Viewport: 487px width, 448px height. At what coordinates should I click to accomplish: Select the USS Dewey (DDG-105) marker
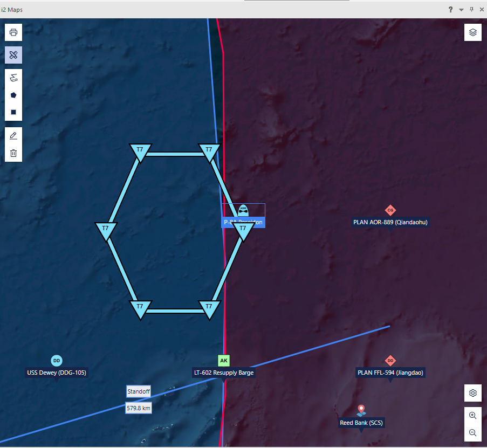point(57,361)
